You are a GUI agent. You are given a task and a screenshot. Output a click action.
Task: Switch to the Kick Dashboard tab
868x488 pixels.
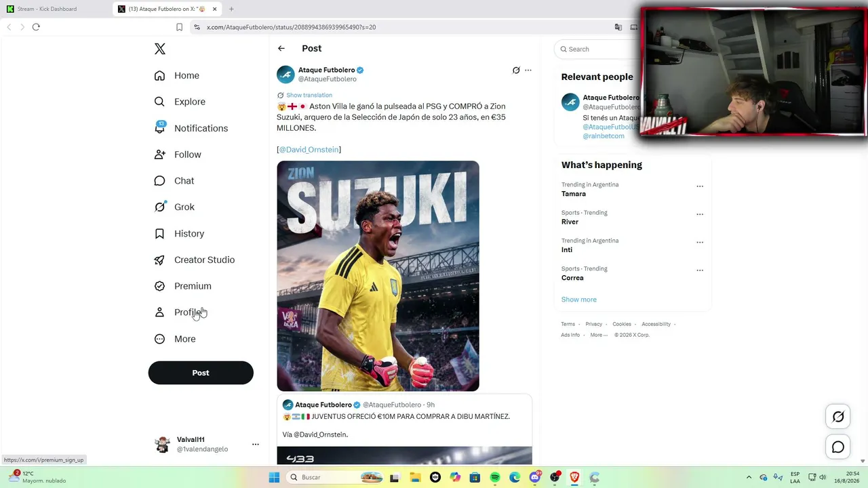pos(56,9)
